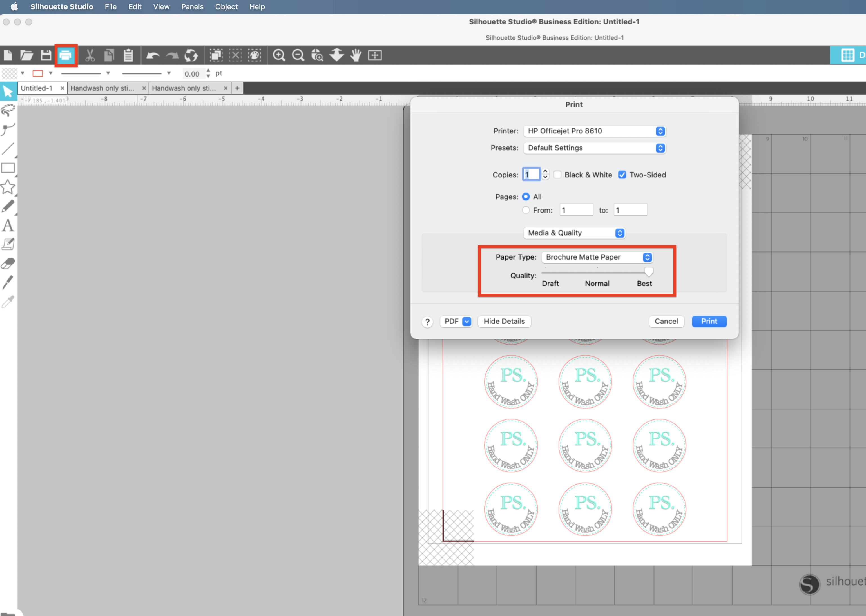
Task: Click the to page number field
Action: point(630,210)
